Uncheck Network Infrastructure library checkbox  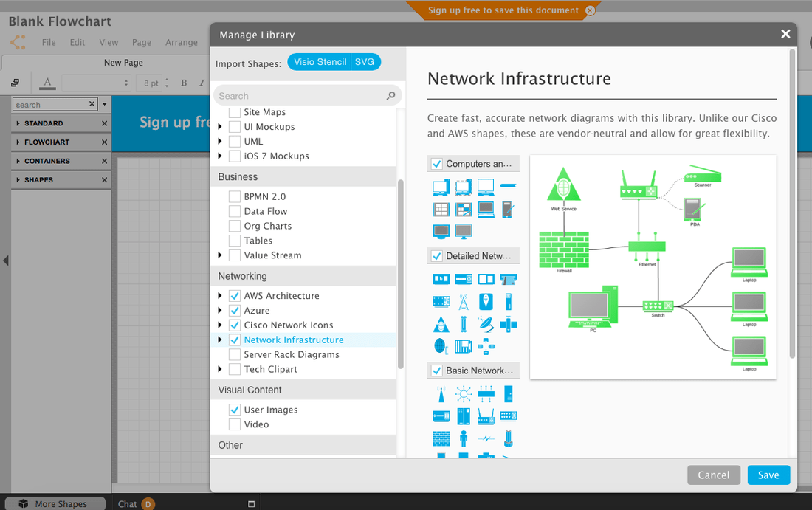click(x=235, y=340)
